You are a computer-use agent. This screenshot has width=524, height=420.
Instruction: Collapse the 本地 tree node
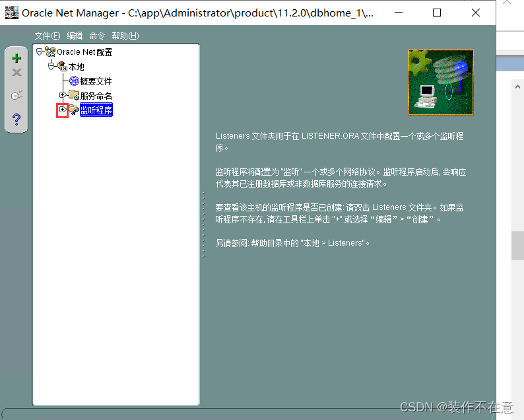click(51, 66)
